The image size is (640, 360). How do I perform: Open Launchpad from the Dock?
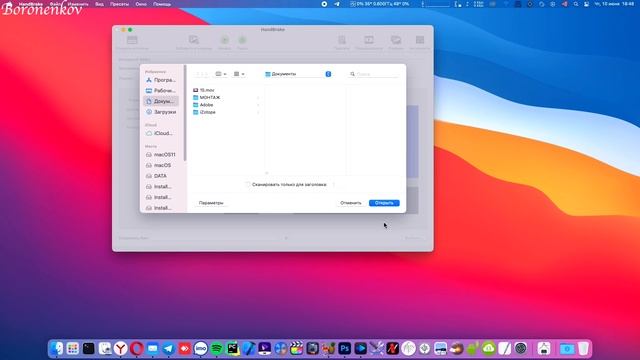click(x=73, y=349)
